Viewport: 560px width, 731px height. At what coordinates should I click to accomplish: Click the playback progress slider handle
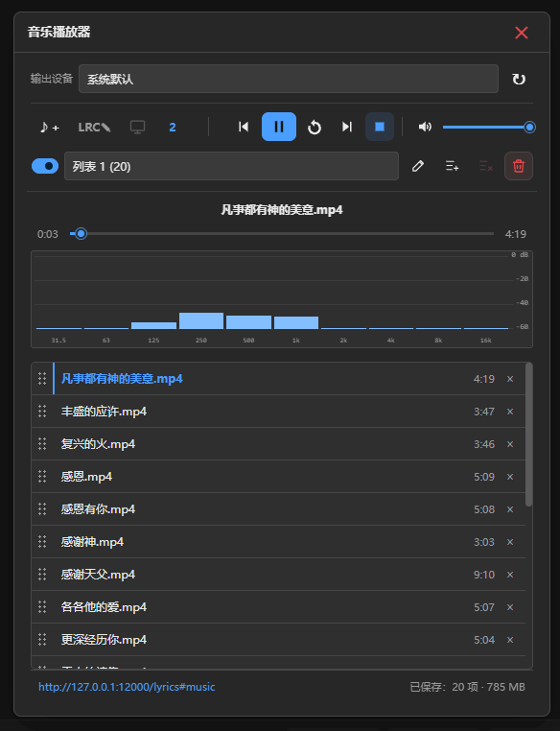pos(81,233)
